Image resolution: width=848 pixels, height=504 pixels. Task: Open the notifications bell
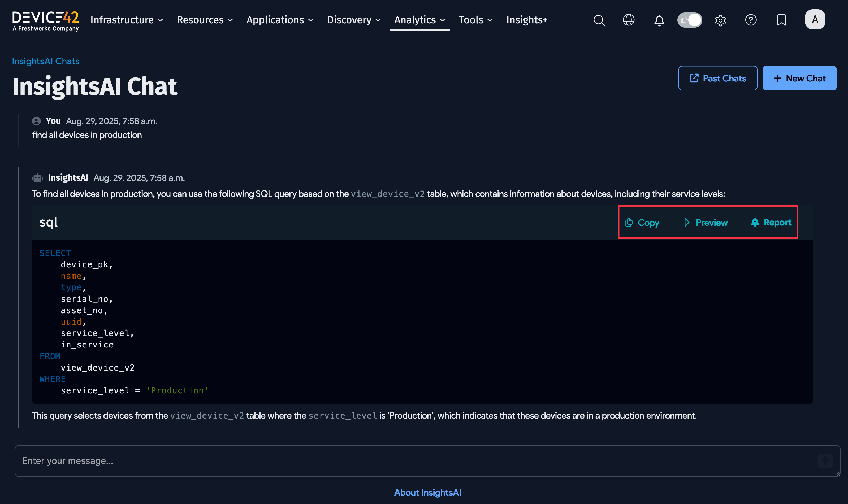click(x=659, y=20)
